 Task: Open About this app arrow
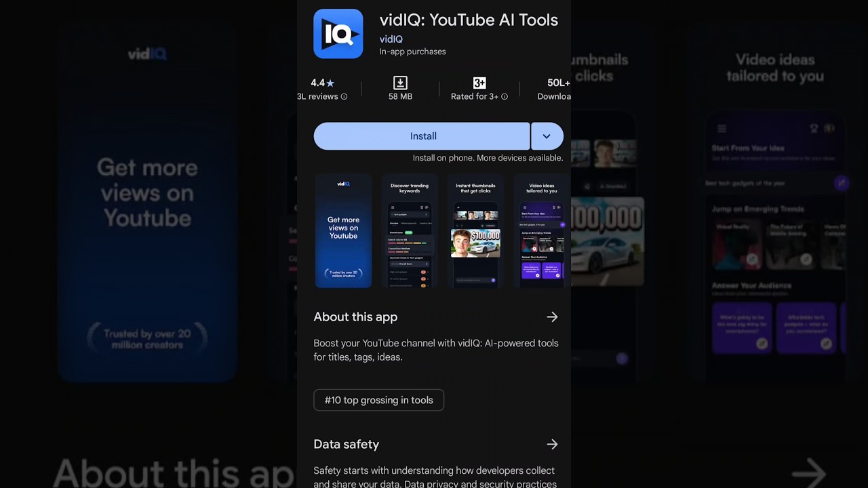pyautogui.click(x=552, y=317)
